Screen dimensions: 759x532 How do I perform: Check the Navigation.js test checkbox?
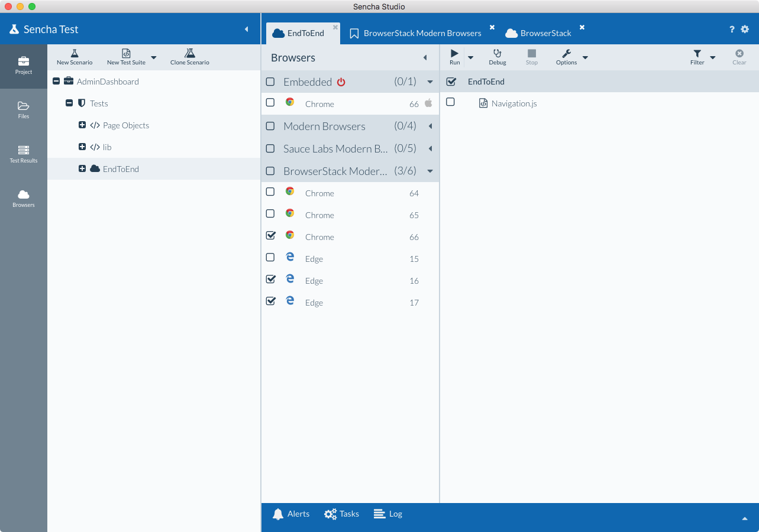[450, 102]
